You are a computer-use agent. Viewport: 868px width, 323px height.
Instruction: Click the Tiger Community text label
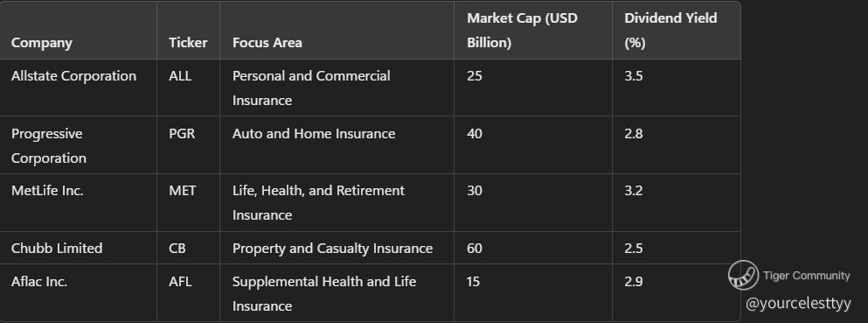(806, 276)
